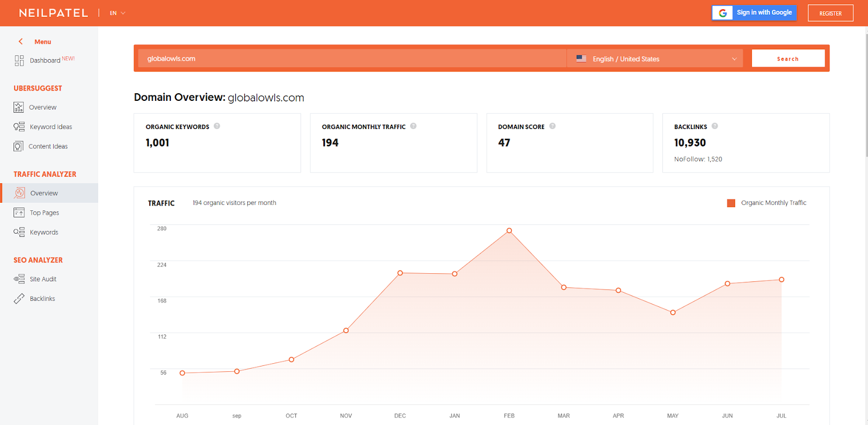Click the Traffic Analyzer Overview icon
Viewport: 868px width, 425px height.
click(x=20, y=193)
